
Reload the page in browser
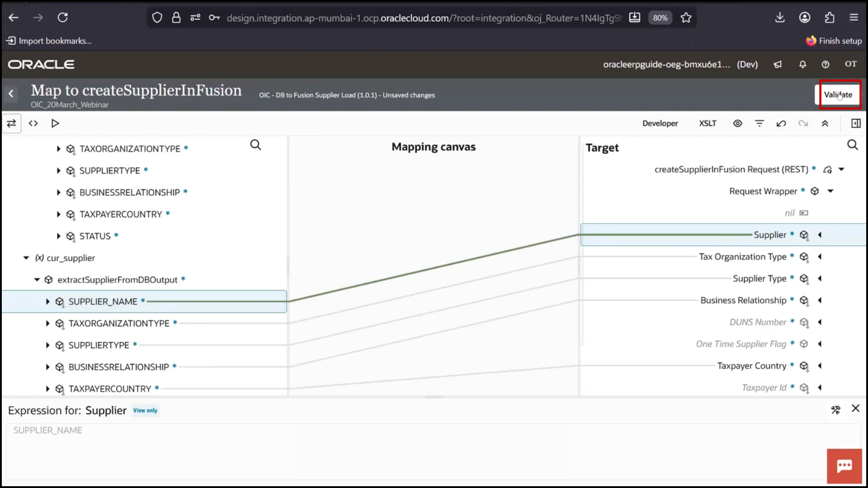tap(62, 18)
